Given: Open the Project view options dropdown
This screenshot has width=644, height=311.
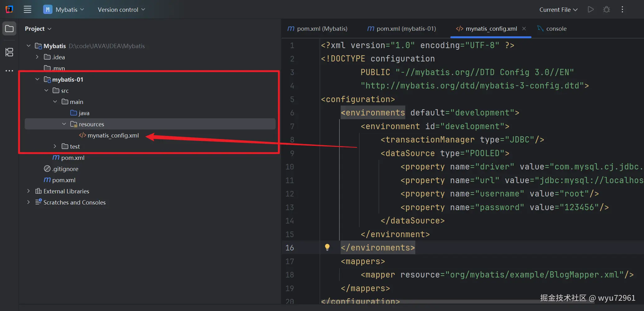Looking at the screenshot, I should coord(38,29).
